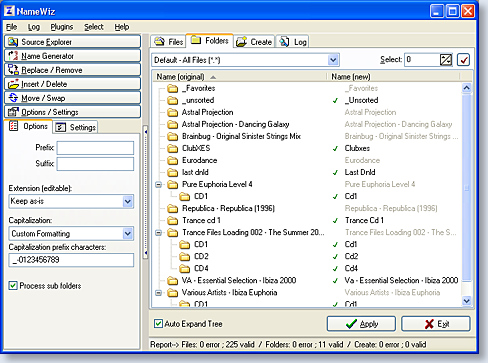This screenshot has height=363, width=488.
Task: Select the Astral Projection folder
Action: point(207,112)
